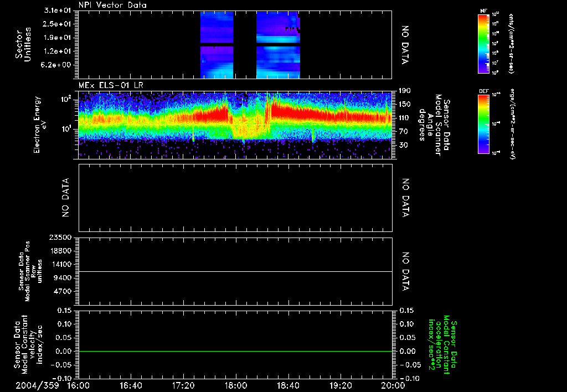Click the Sector Unitless axis label

tap(23, 44)
